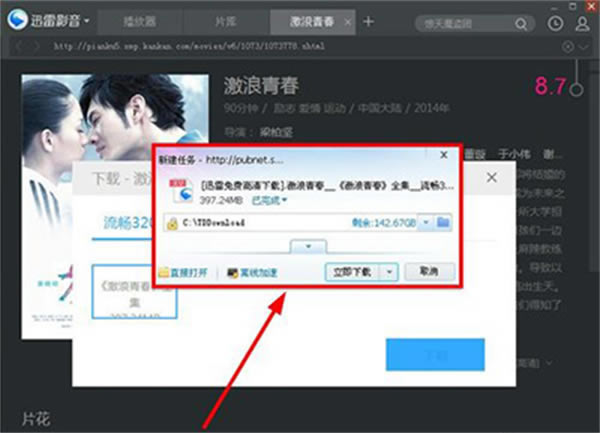
Task: Click the 8.7 rating score
Action: click(550, 86)
